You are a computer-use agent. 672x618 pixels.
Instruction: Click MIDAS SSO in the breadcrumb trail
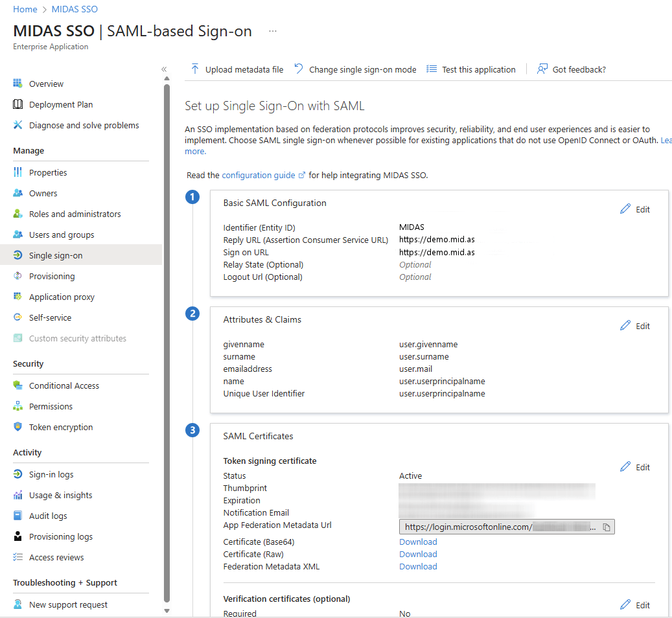(74, 8)
